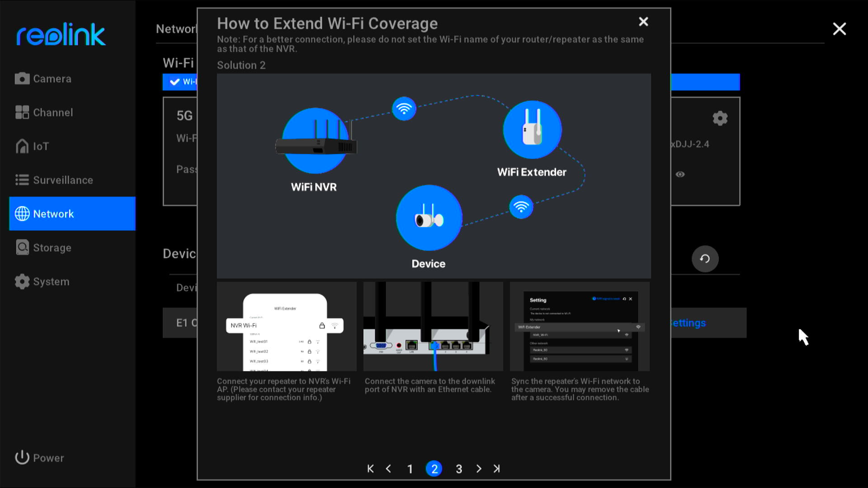Open the IoT section icon
Viewport: 868px width, 488px height.
[x=22, y=146]
